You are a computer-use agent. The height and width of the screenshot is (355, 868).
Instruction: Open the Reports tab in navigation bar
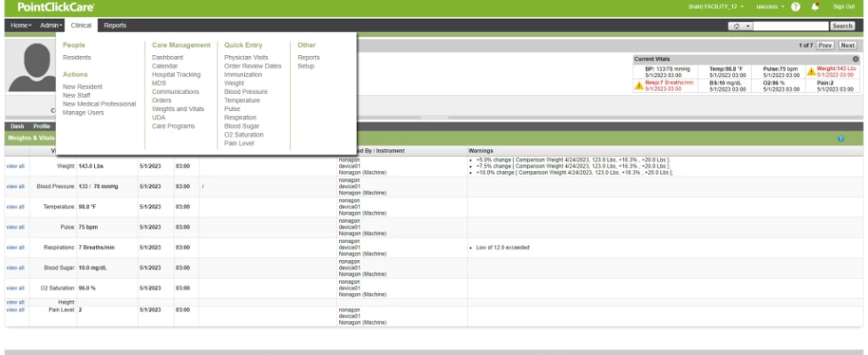click(x=114, y=25)
